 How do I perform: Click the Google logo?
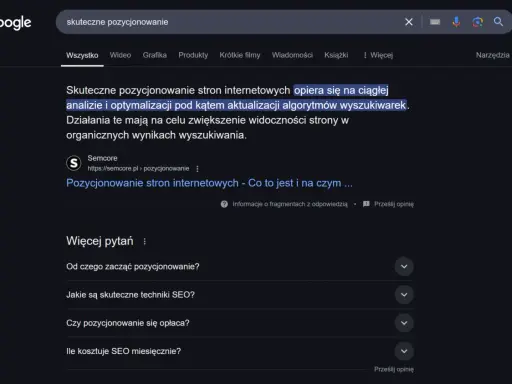coord(15,23)
